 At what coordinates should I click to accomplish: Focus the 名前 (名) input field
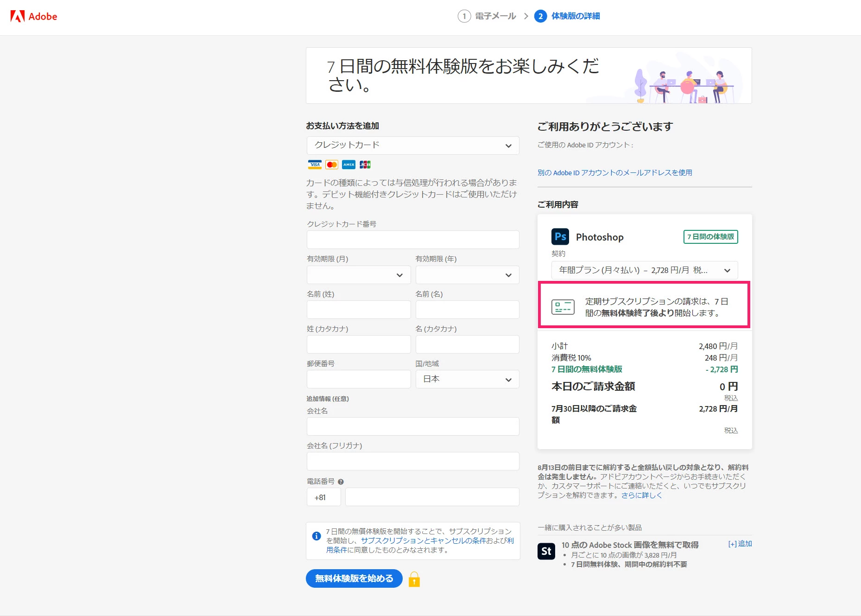tap(467, 310)
